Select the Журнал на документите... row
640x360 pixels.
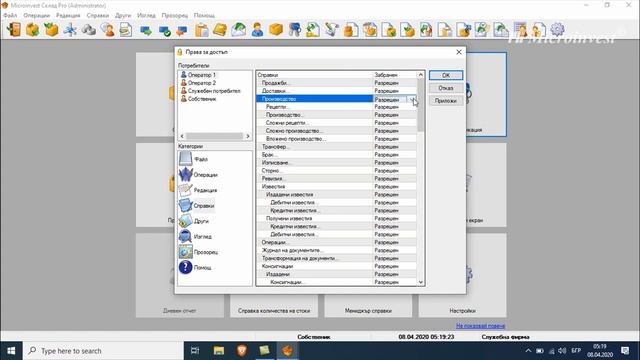[337, 250]
